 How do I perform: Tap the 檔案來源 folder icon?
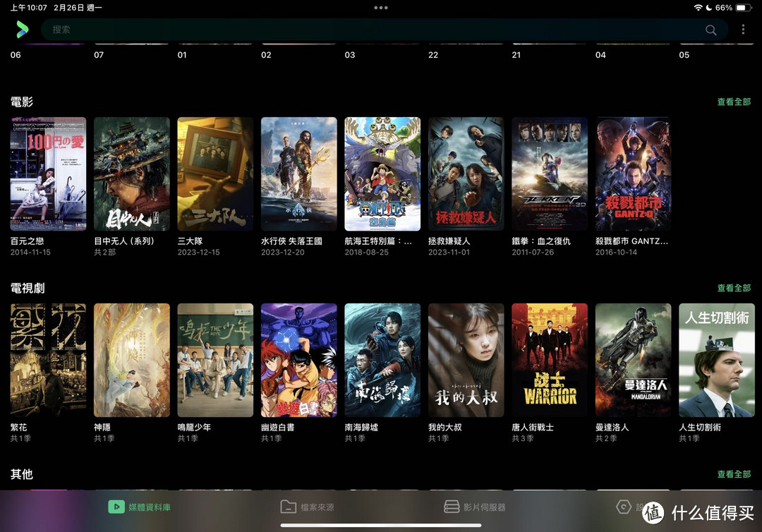tap(288, 507)
